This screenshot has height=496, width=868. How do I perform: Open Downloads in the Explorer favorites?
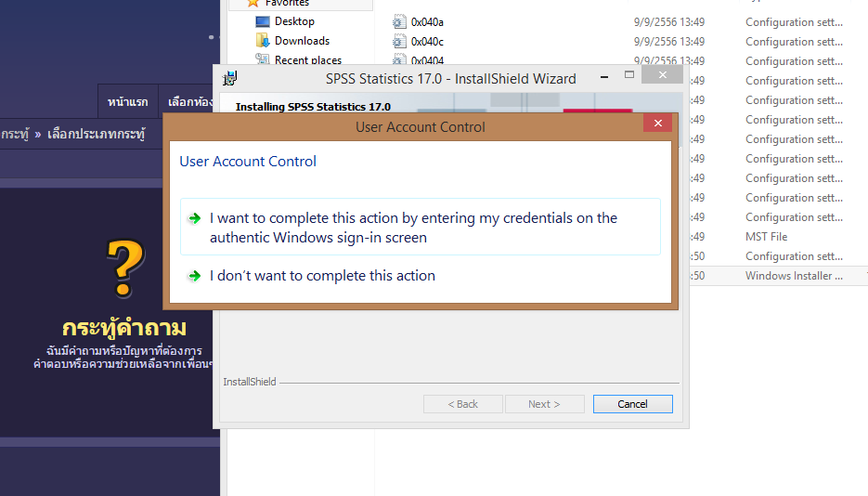tap(302, 41)
